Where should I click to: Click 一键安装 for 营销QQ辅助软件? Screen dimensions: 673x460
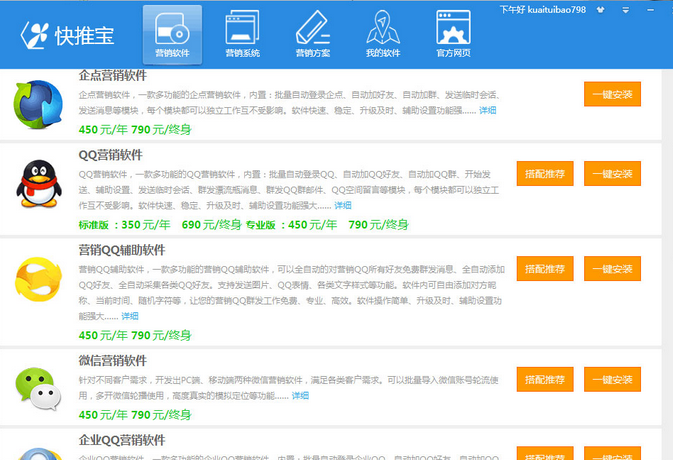click(612, 269)
